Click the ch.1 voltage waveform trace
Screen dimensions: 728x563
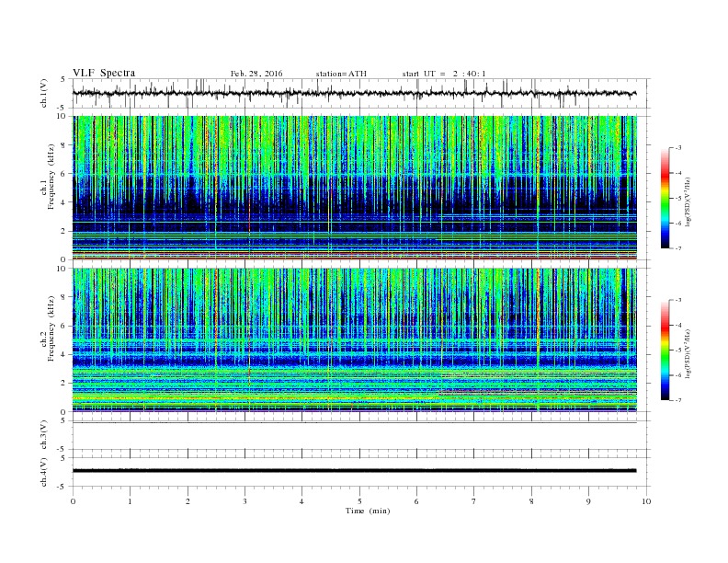click(354, 93)
